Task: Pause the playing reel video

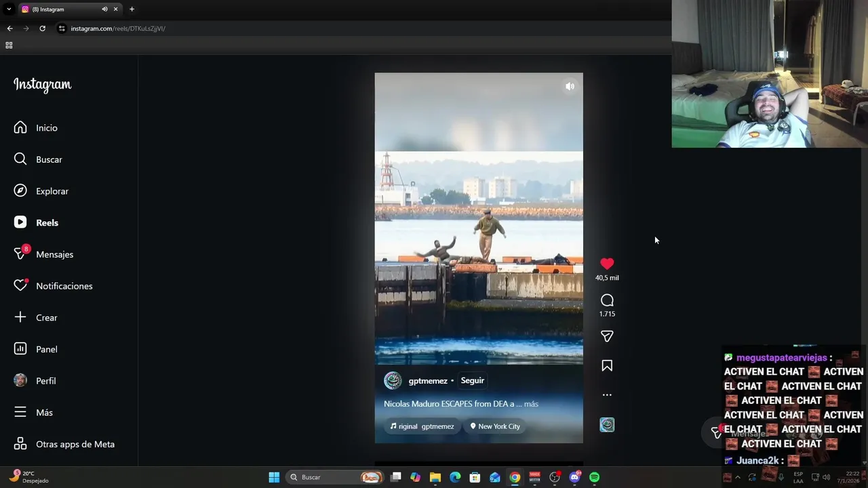Action: tap(479, 258)
